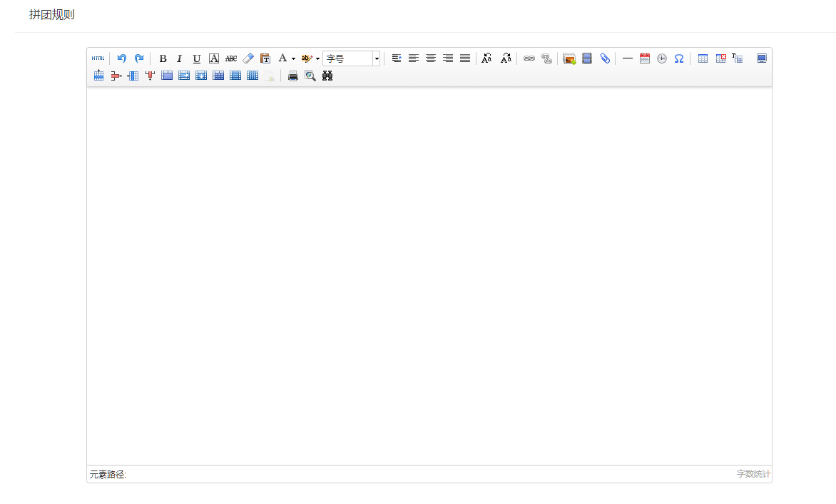Image resolution: width=836 pixels, height=504 pixels.
Task: Toggle the character border button
Action: 214,58
